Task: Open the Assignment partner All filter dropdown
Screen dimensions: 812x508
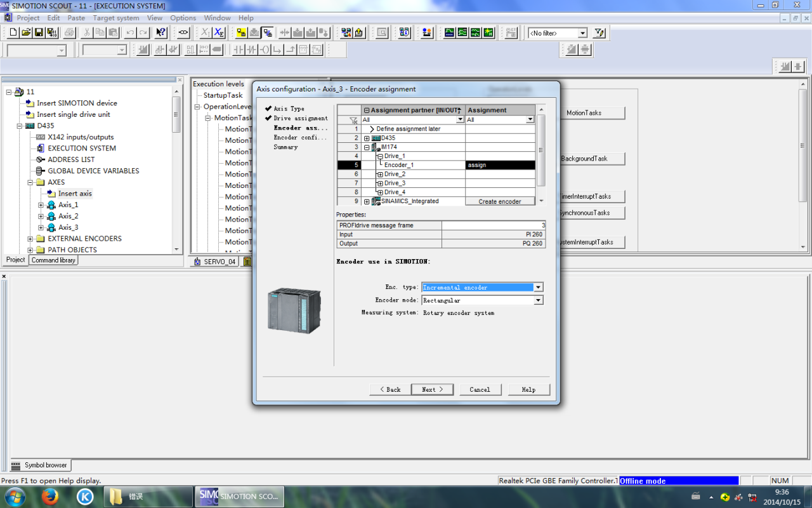Action: click(461, 119)
